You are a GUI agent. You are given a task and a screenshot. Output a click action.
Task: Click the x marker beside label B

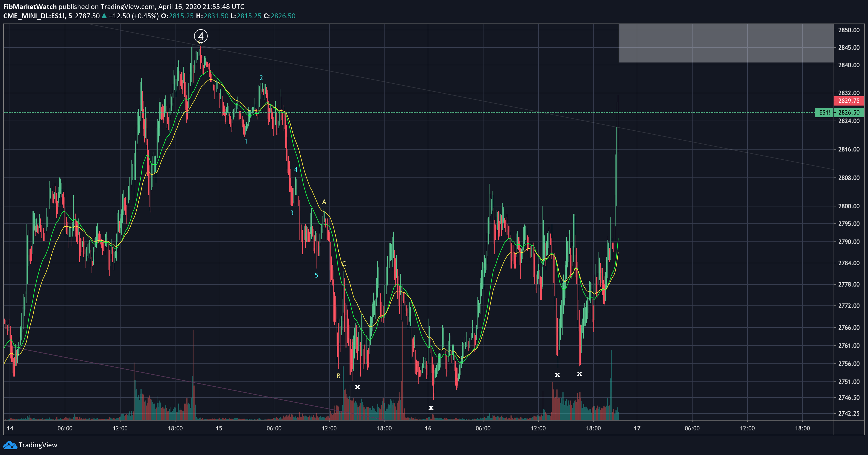pyautogui.click(x=357, y=387)
